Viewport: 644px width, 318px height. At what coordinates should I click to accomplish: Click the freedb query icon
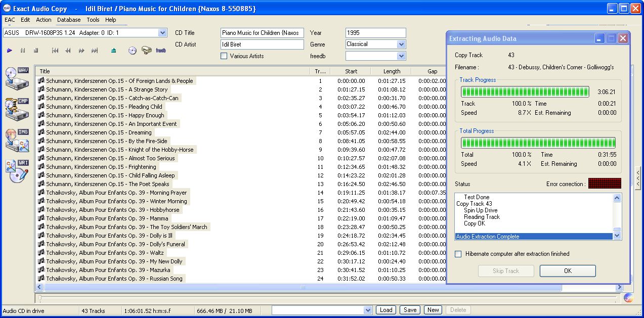161,51
